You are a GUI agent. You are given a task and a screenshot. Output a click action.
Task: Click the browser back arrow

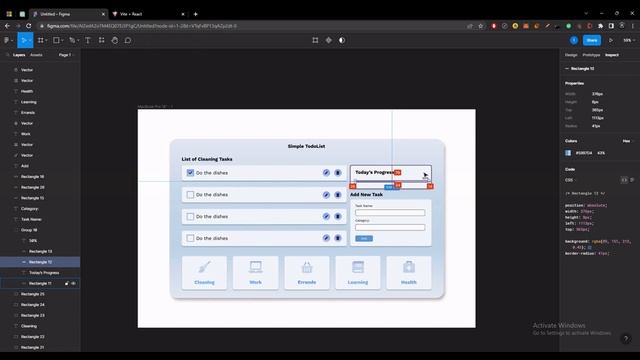point(7,26)
